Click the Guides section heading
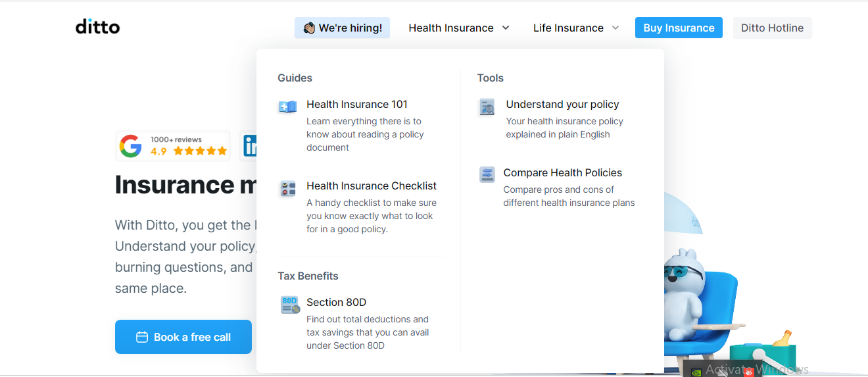 (x=295, y=78)
